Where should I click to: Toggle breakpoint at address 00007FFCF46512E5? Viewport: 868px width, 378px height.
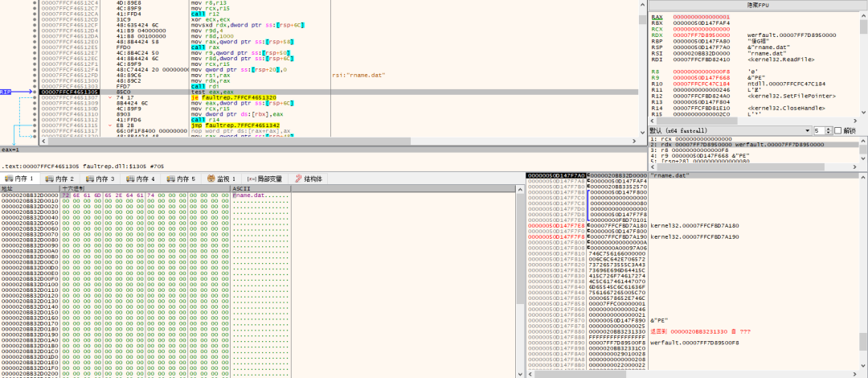35,47
